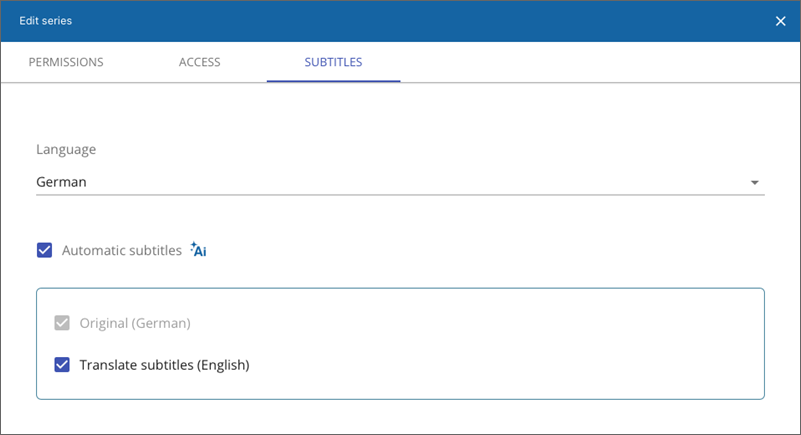Click the Edit series dialog title
Viewport: 801px width, 435px height.
[45, 21]
